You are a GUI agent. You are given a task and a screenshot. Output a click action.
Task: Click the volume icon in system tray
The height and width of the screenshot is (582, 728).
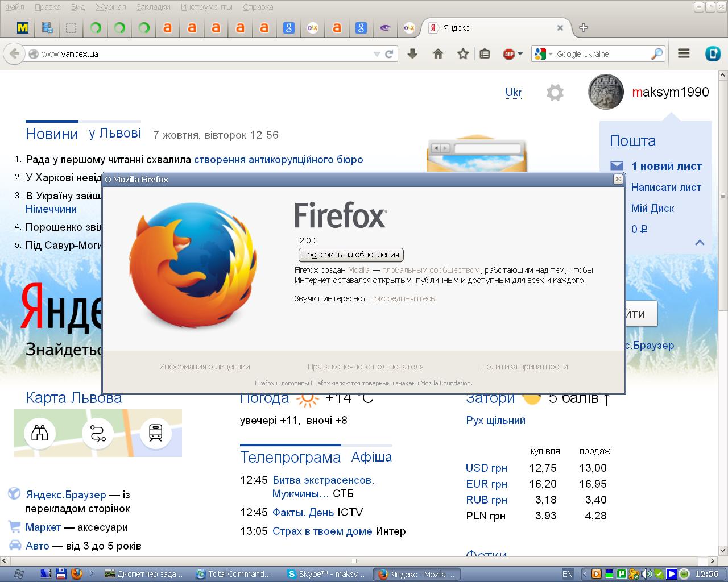tap(648, 573)
